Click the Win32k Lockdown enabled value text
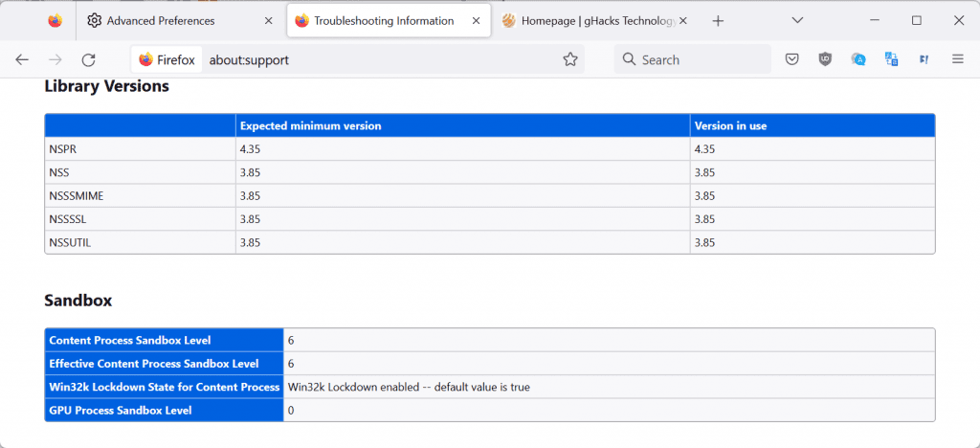This screenshot has width=980, height=448. point(409,387)
